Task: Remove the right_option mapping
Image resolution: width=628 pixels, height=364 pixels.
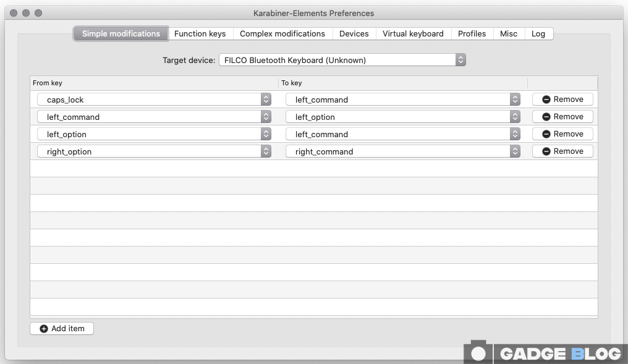Action: click(562, 151)
